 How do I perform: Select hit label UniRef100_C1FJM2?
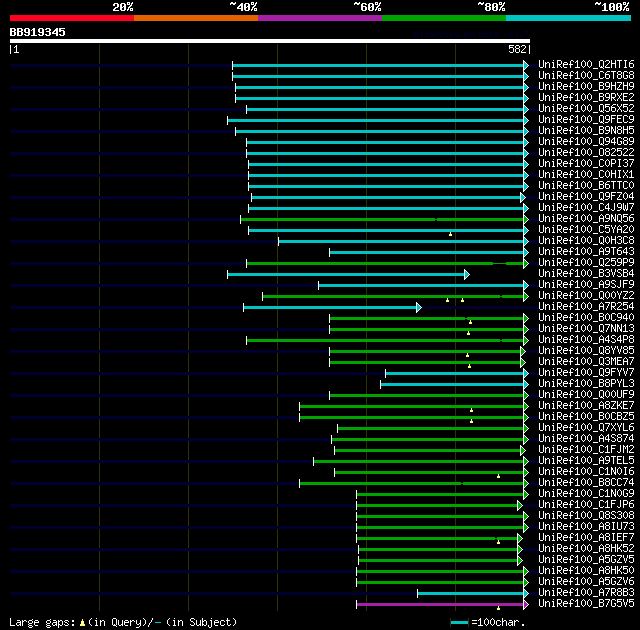coord(586,450)
